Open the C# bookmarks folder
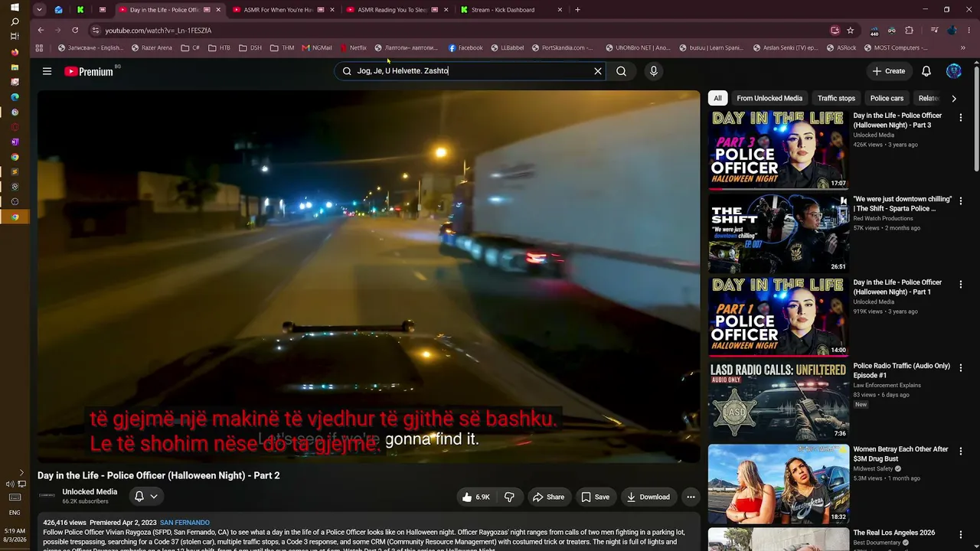The image size is (980, 551). (191, 47)
